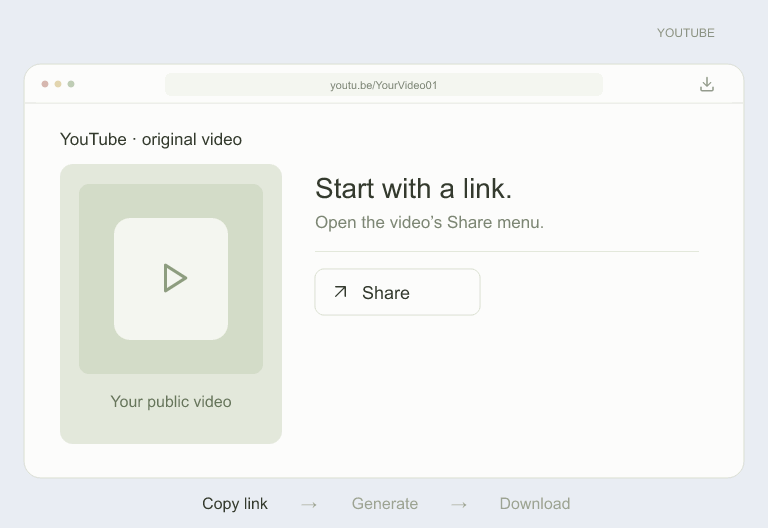Click the 'YouTube · original video' heading
This screenshot has height=528, width=768.
[x=151, y=140]
